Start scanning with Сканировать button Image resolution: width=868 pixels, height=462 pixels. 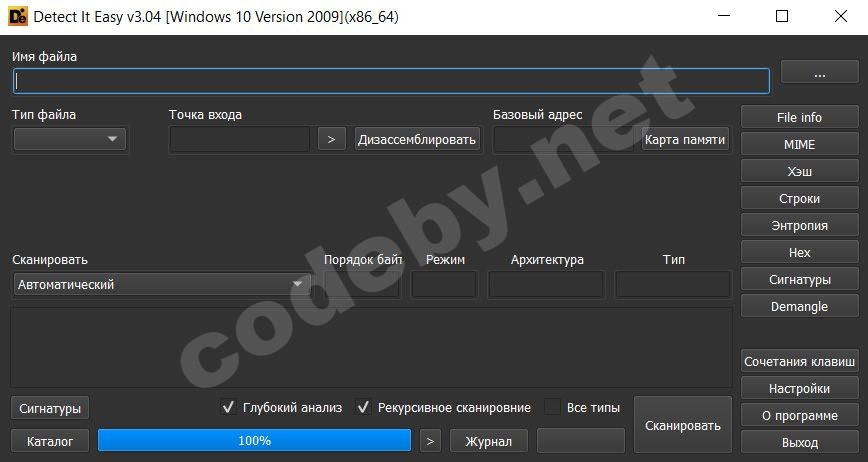[x=683, y=425]
